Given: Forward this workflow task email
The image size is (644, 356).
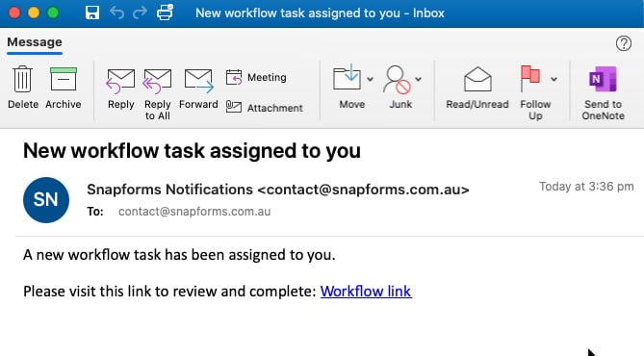Looking at the screenshot, I should pyautogui.click(x=198, y=89).
